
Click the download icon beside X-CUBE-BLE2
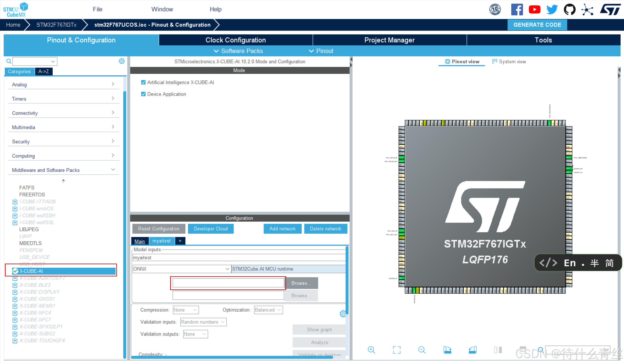pos(15,285)
